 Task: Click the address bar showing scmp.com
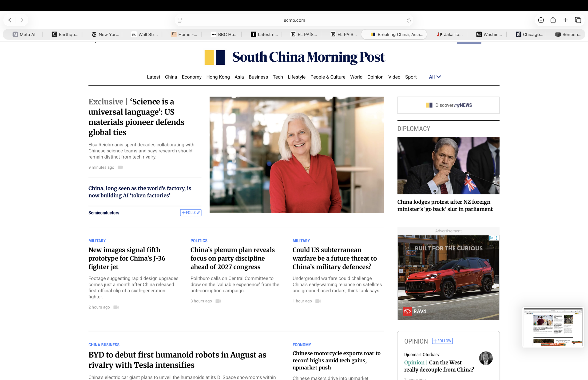coord(294,20)
